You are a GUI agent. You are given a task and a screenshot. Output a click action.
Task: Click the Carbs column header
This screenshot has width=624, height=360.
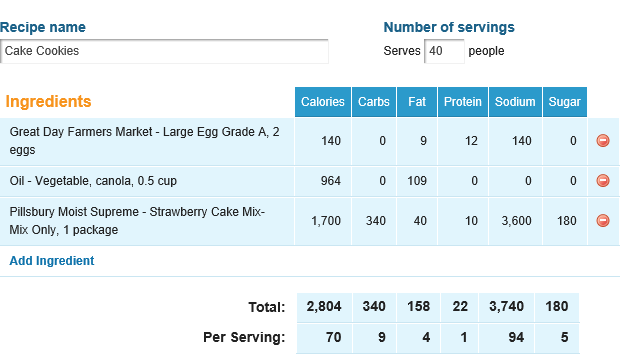click(374, 102)
